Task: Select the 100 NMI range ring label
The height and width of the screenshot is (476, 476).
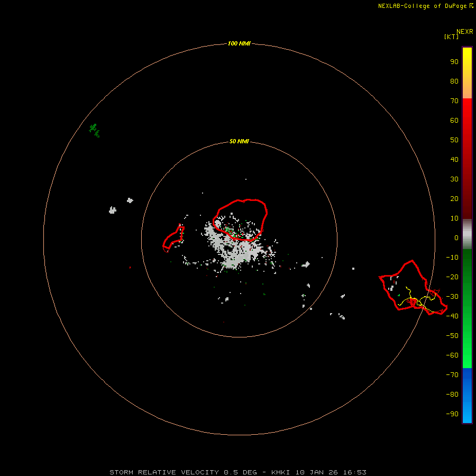Action: pyautogui.click(x=239, y=43)
